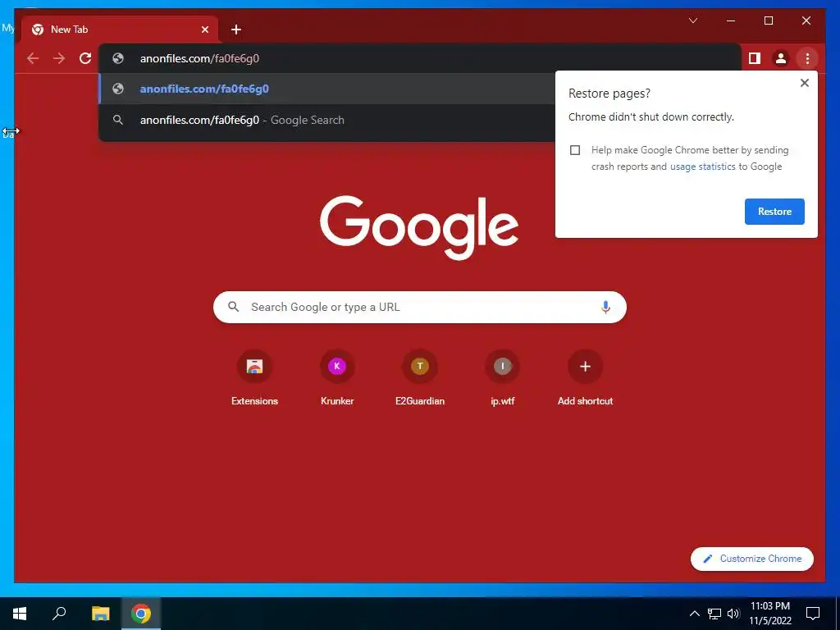Go forward using the forward arrow
Viewport: 840px width, 630px height.
click(x=59, y=58)
